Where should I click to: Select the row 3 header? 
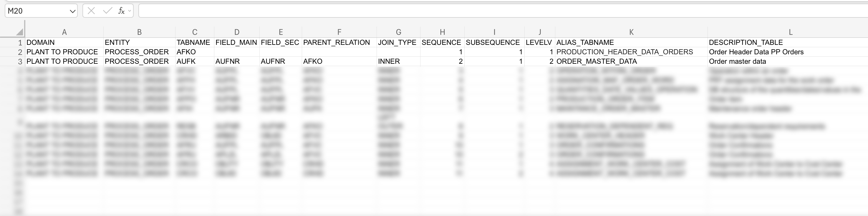19,61
